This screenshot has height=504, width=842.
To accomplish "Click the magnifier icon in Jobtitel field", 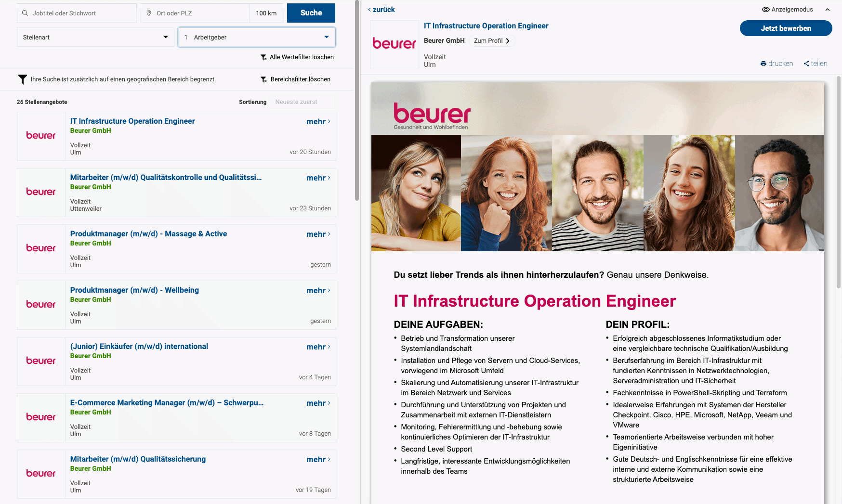I will (x=25, y=13).
